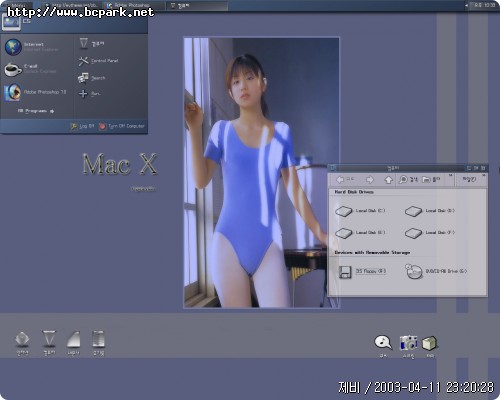Click Devices with Removable Storage header
Image resolution: width=500 pixels, height=400 pixels.
tap(372, 253)
